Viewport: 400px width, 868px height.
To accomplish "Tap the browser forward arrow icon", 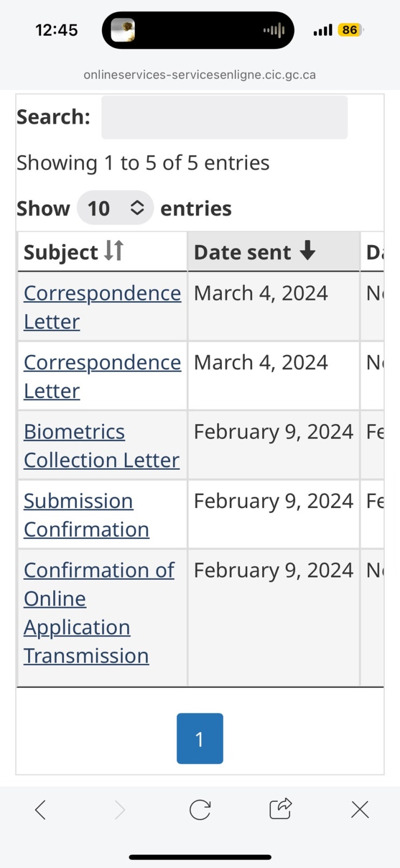I will click(120, 809).
